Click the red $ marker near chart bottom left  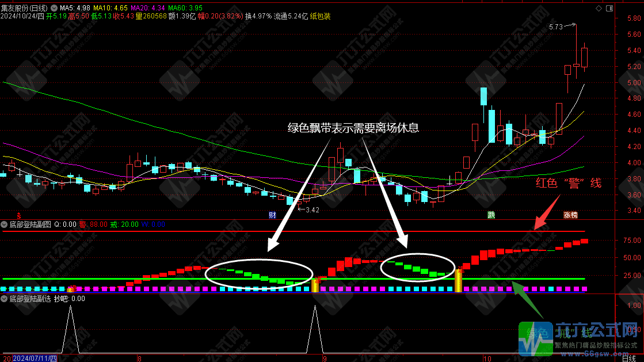tap(18, 215)
